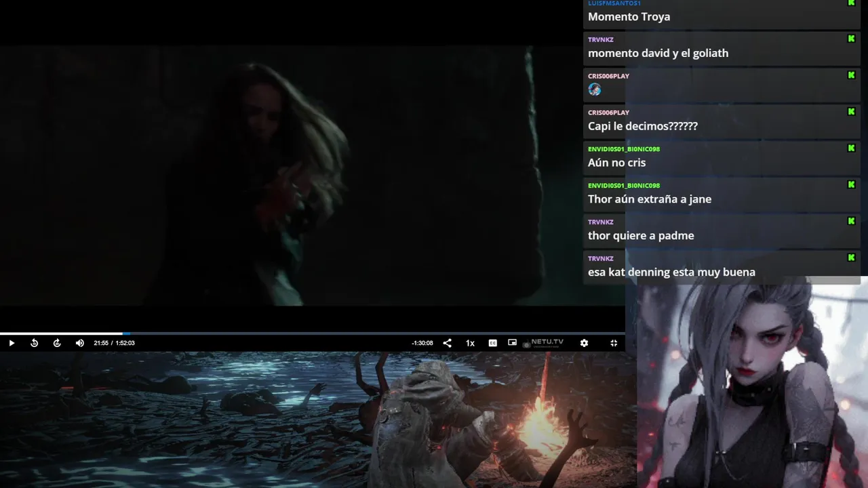The height and width of the screenshot is (488, 868).
Task: Toggle closed captions in the player
Action: pyautogui.click(x=493, y=343)
